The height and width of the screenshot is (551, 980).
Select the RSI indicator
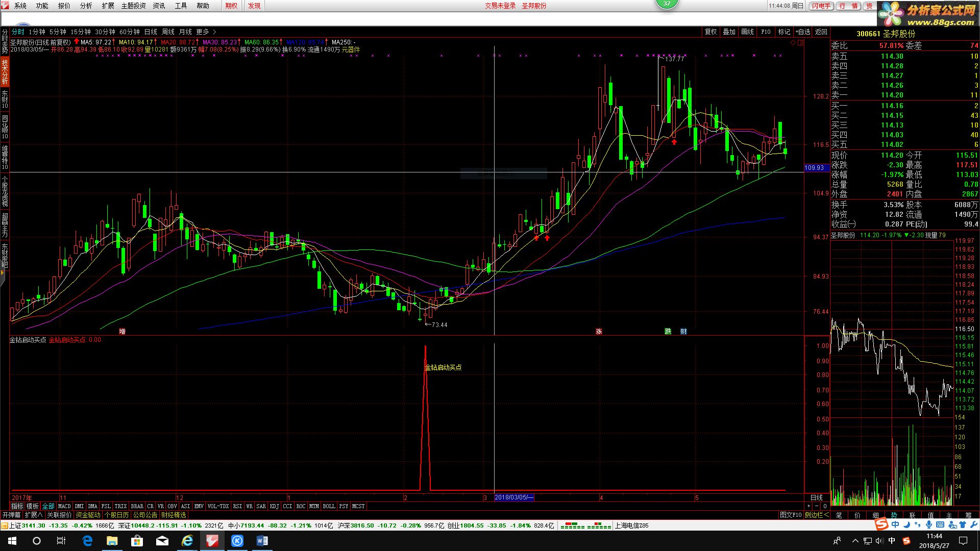237,506
